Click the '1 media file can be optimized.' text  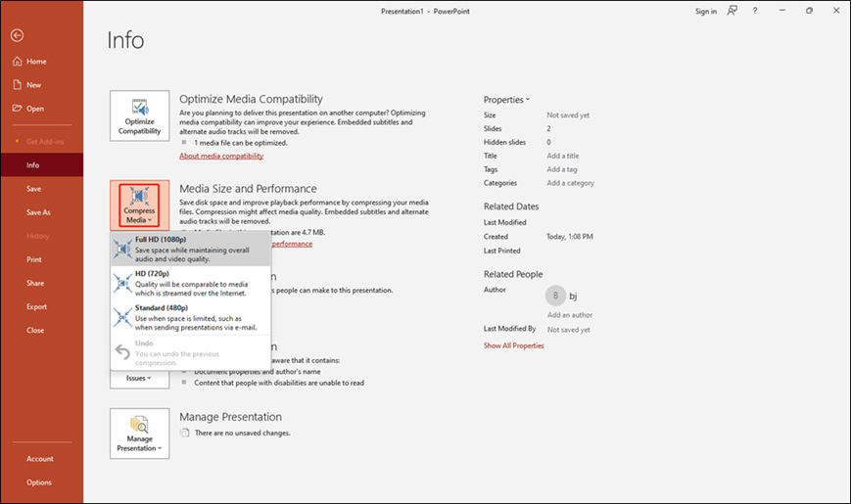click(x=241, y=143)
